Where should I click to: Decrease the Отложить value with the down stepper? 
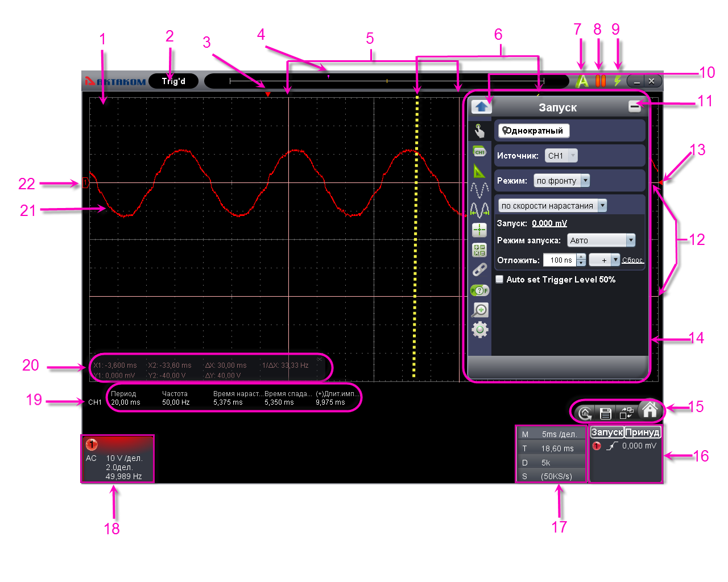(x=581, y=263)
